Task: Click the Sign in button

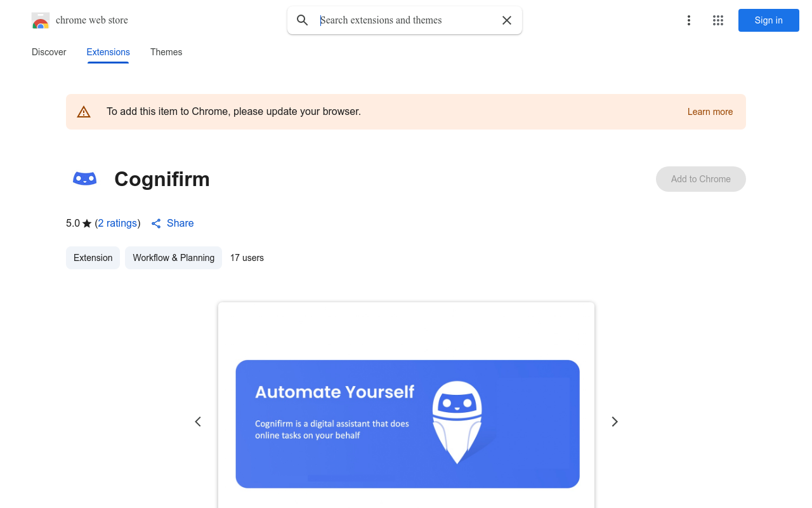Action: pos(769,20)
